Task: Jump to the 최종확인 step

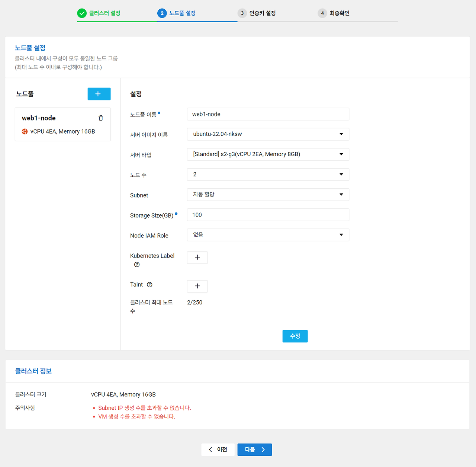Action: click(x=340, y=13)
